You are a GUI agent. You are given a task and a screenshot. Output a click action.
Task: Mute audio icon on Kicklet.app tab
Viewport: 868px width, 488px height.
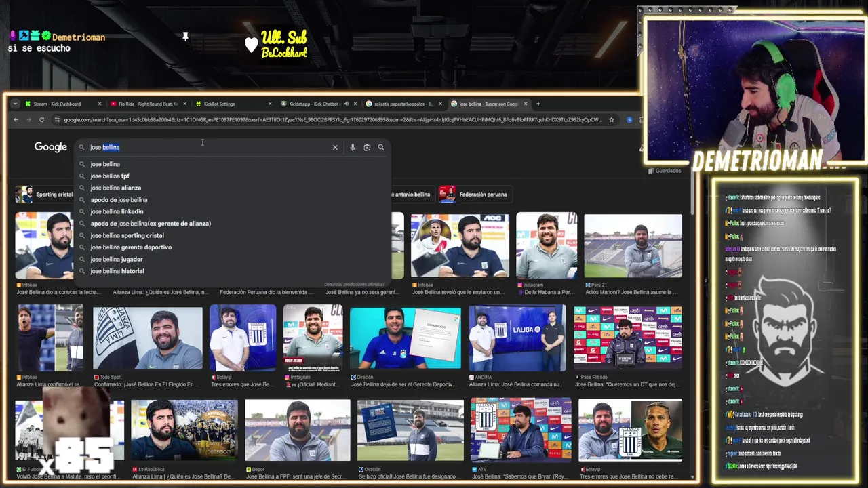pyautogui.click(x=347, y=104)
